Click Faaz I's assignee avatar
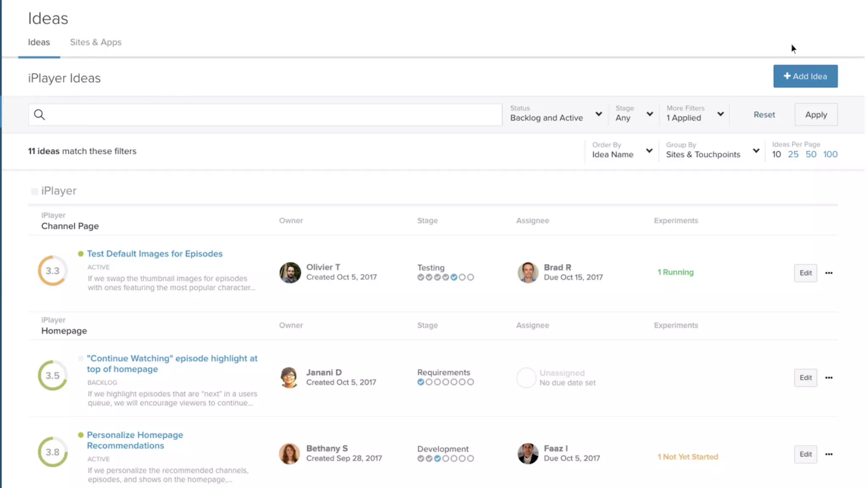868x488 pixels. click(528, 454)
